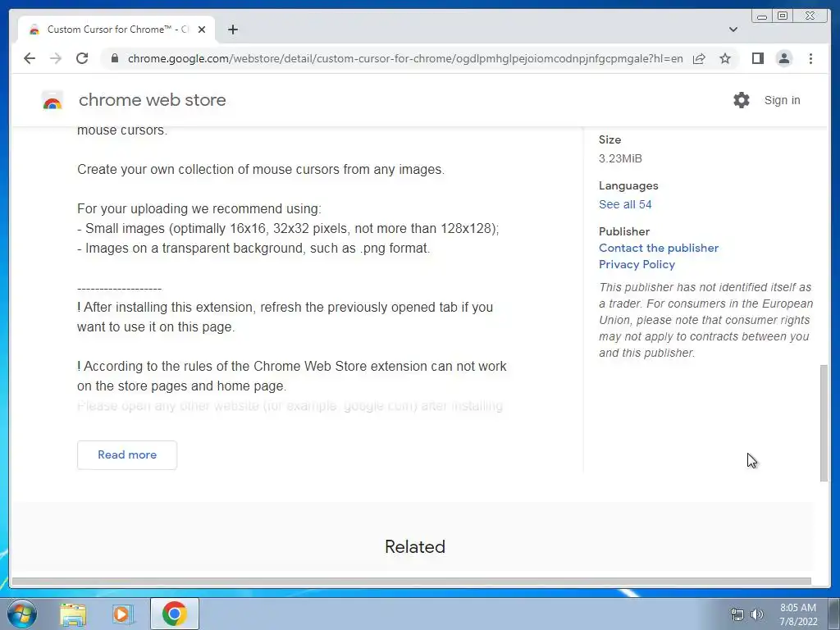This screenshot has height=630, width=840.
Task: Open the tab search dropdown arrow
Action: pyautogui.click(x=733, y=30)
